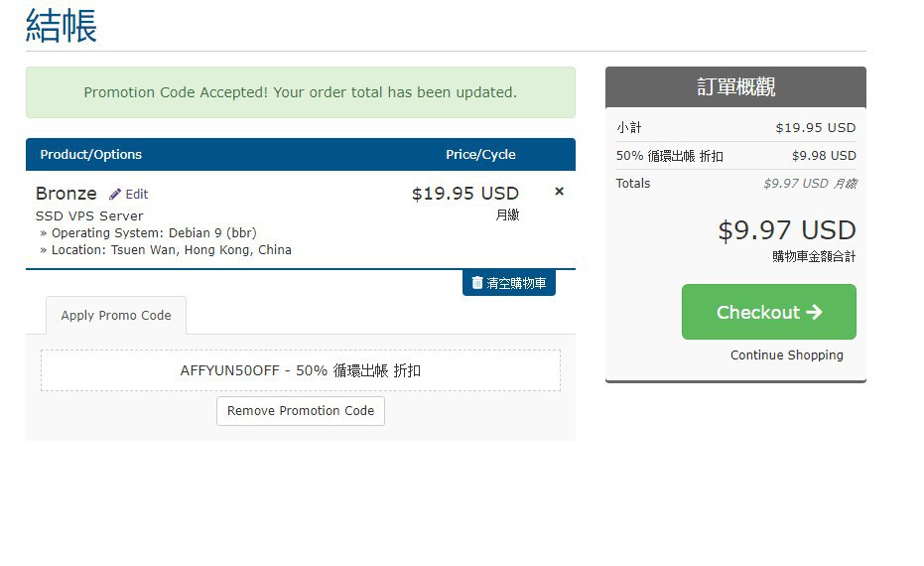The image size is (924, 566).
Task: Click the AFFYUN50OFF promo code box
Action: pyautogui.click(x=300, y=370)
